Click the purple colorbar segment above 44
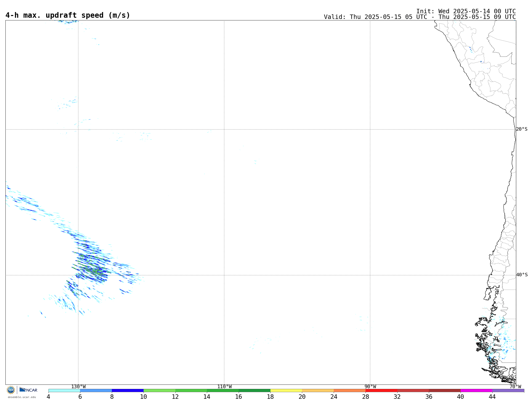This screenshot has width=532, height=400. click(x=508, y=391)
